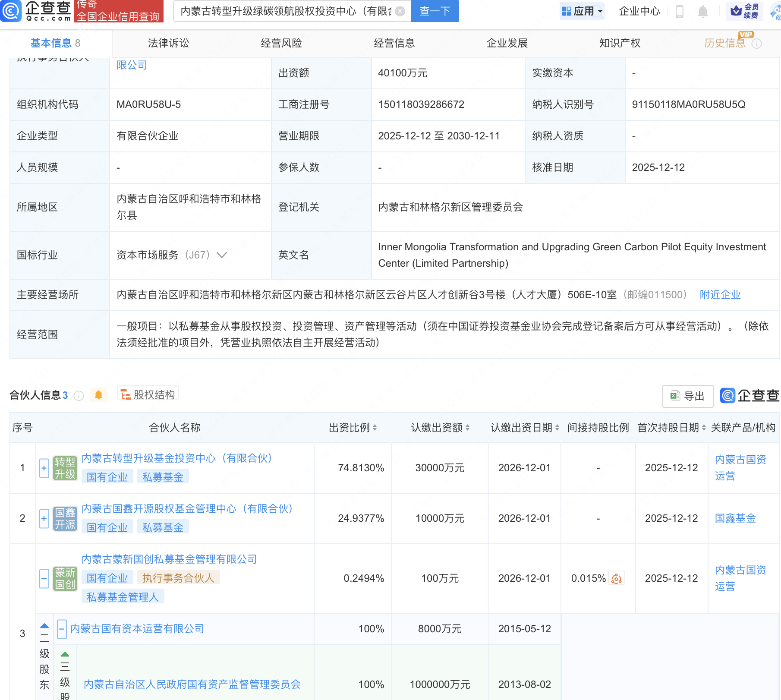Click info icon beside partner information heading
The width and height of the screenshot is (781, 700).
(x=79, y=396)
